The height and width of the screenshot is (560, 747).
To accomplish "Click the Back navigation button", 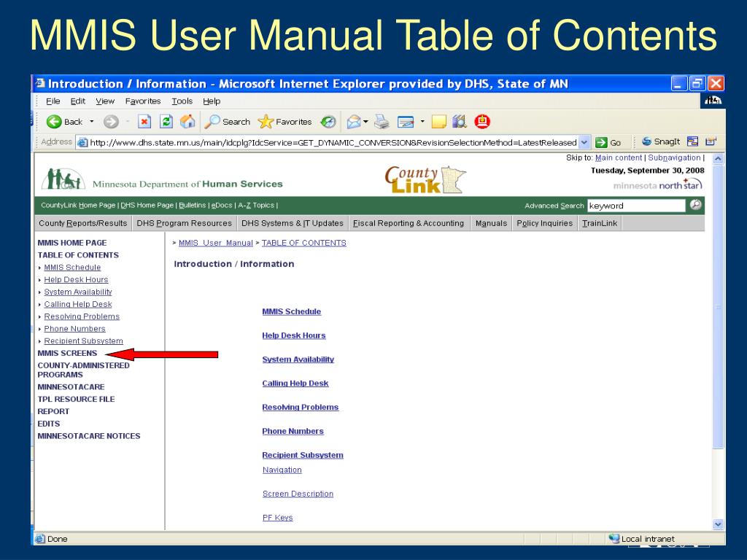I will 65,122.
